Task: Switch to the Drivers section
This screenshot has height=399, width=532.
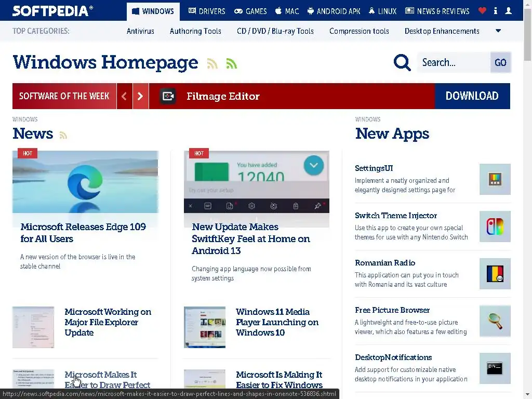Action: click(x=207, y=11)
